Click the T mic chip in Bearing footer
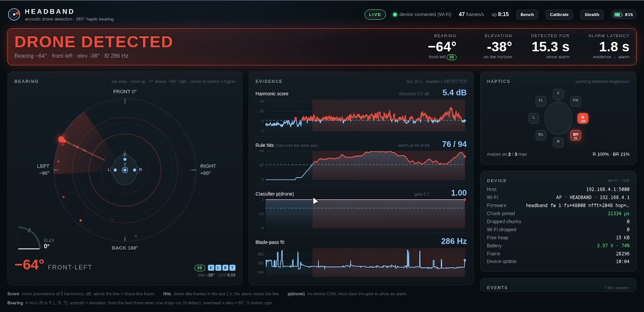 click(x=232, y=268)
